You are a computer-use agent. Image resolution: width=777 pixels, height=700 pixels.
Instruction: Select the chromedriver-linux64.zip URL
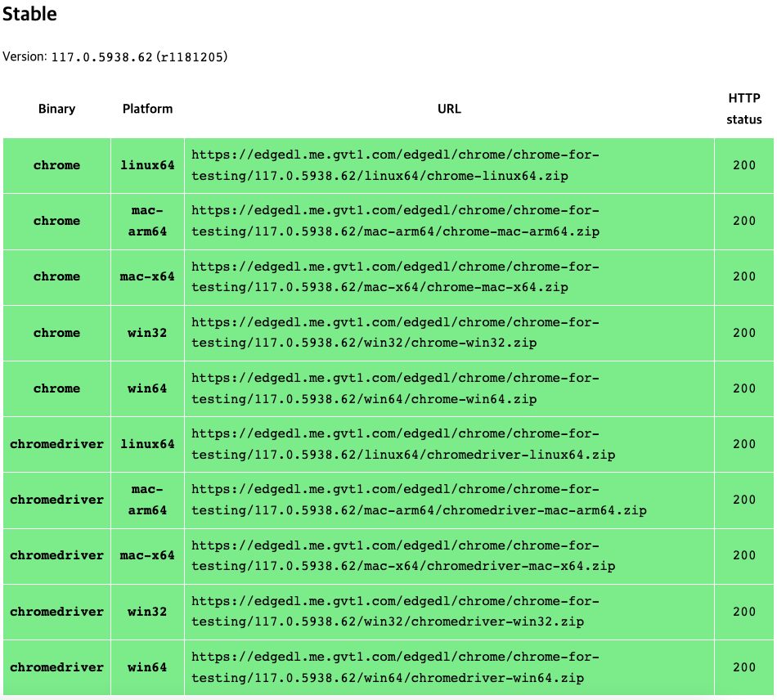point(403,444)
